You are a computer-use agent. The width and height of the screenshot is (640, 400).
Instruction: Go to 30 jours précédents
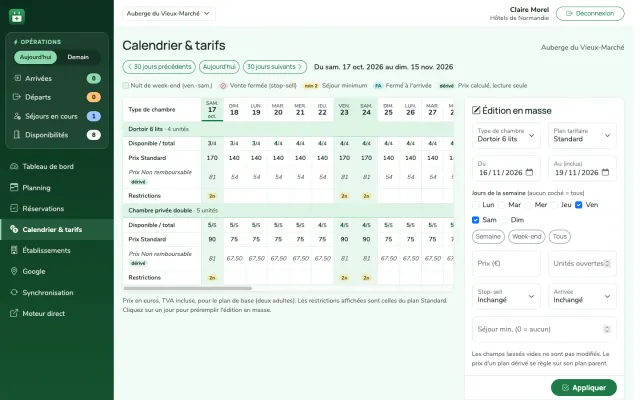[159, 67]
